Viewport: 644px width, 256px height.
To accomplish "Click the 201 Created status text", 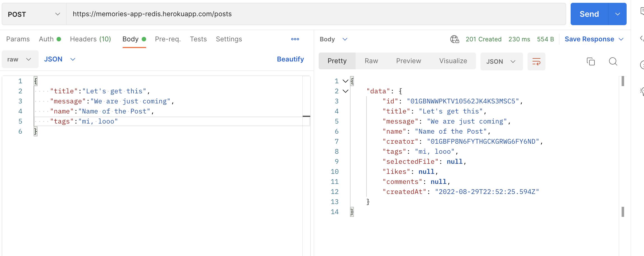I will click(484, 39).
